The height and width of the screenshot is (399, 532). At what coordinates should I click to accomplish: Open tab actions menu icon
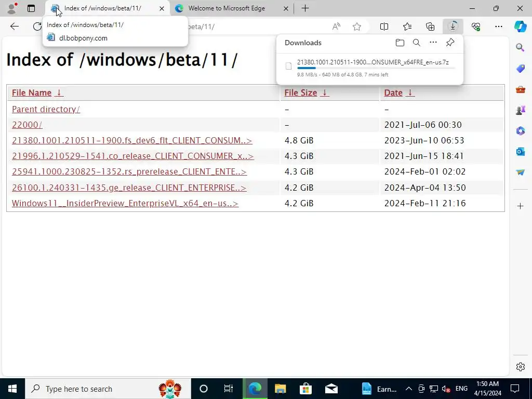coord(31,8)
